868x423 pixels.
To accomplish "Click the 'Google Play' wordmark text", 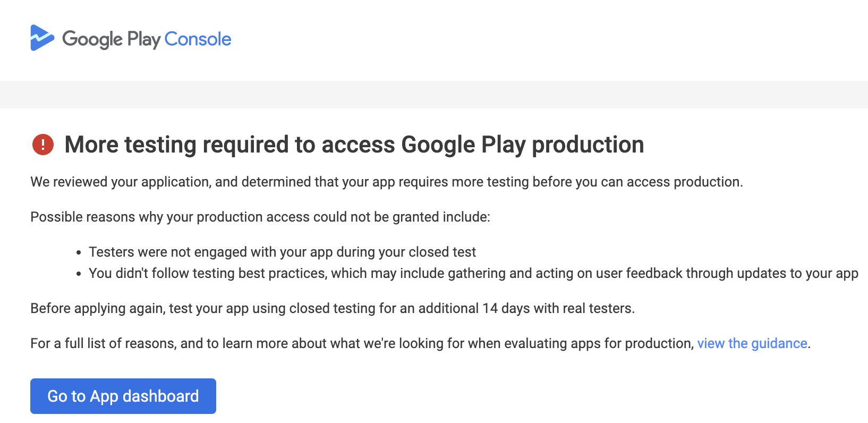I will click(111, 39).
